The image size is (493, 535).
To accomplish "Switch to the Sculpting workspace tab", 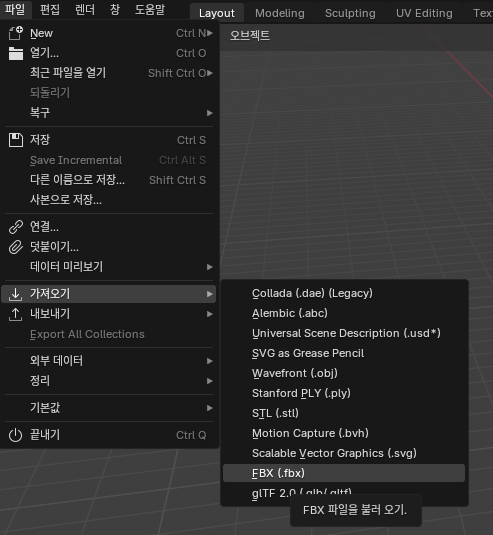I will click(x=350, y=13).
